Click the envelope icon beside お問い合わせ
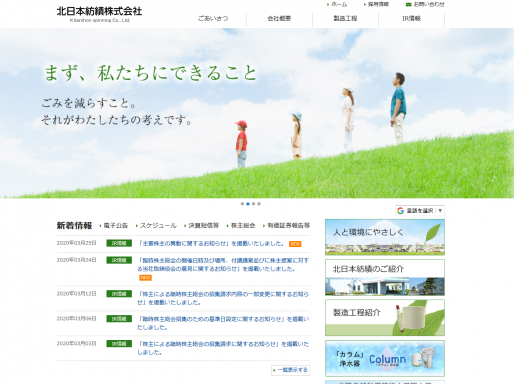Screen dimensions: 514x384 pos(408,5)
